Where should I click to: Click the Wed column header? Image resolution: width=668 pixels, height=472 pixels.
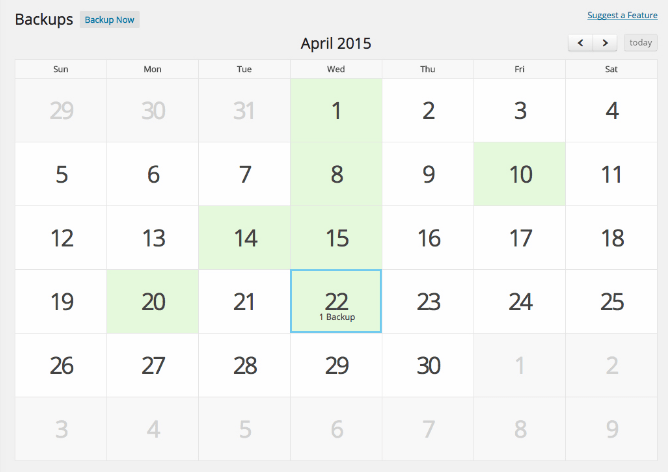coord(337,69)
